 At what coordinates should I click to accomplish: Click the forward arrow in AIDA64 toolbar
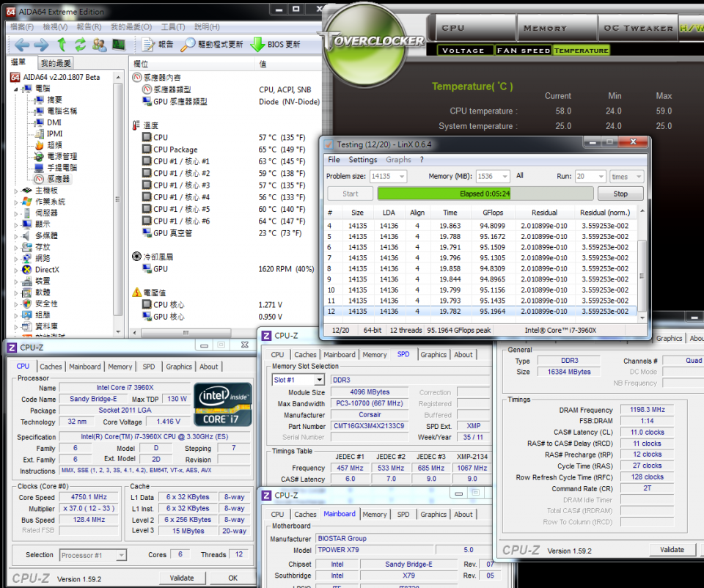pyautogui.click(x=42, y=45)
